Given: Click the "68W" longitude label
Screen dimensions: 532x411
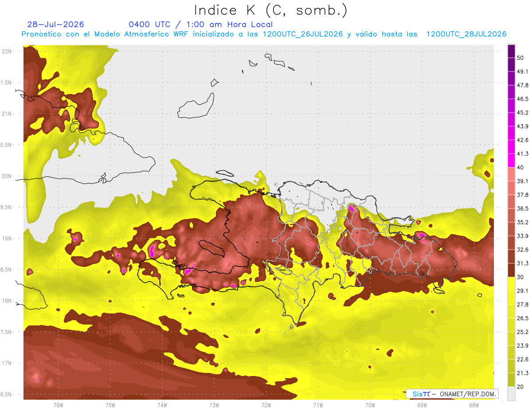Looking at the screenshot, I should (474, 405).
